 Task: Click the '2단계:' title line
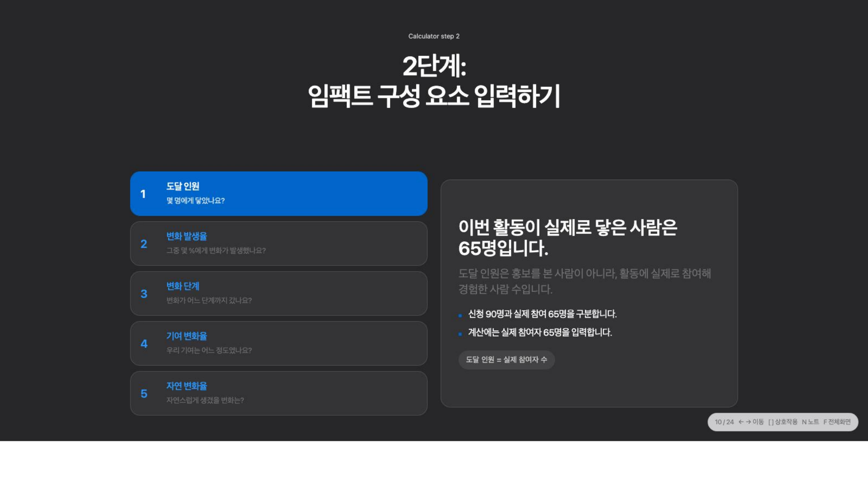pos(434,66)
